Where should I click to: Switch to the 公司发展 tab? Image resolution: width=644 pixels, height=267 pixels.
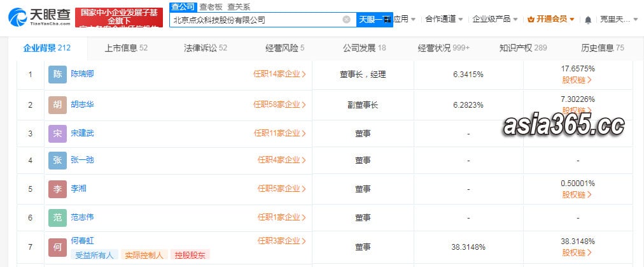pyautogui.click(x=364, y=48)
